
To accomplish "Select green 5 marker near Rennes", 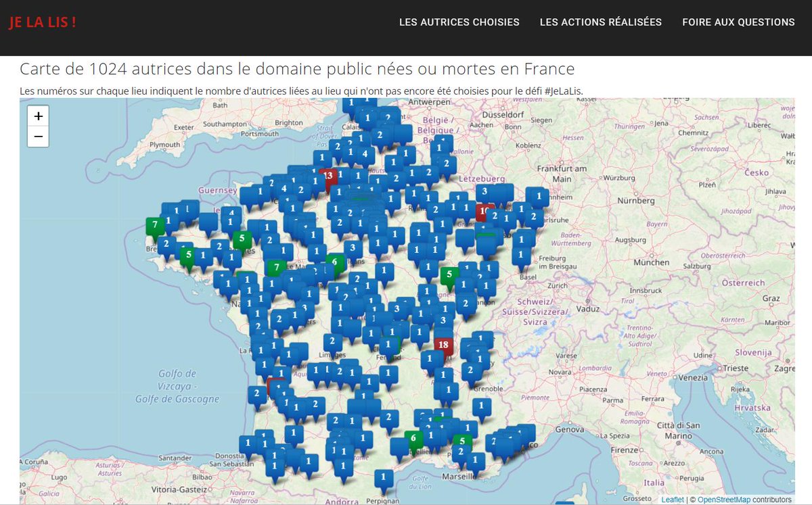I will 242,241.
